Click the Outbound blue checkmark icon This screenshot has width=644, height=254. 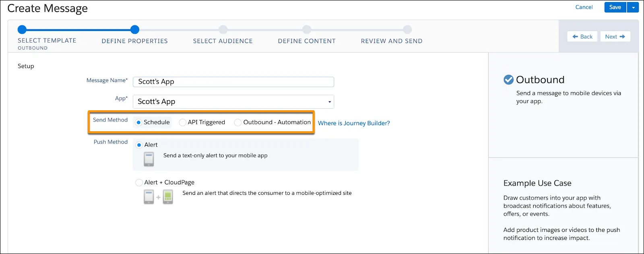[x=508, y=80]
